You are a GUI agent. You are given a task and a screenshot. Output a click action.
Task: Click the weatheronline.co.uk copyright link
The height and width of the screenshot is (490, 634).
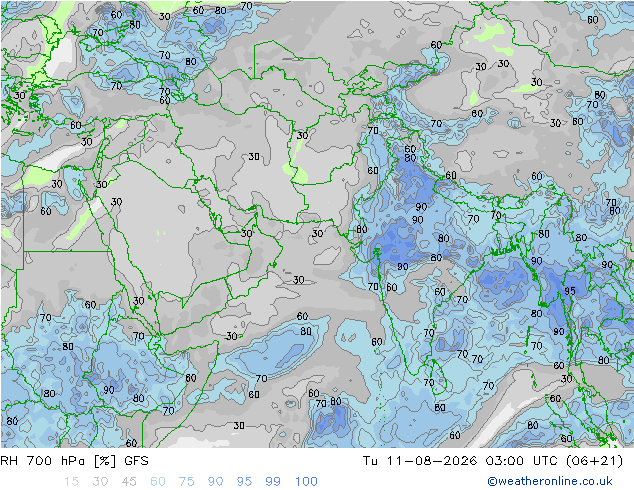tap(550, 481)
